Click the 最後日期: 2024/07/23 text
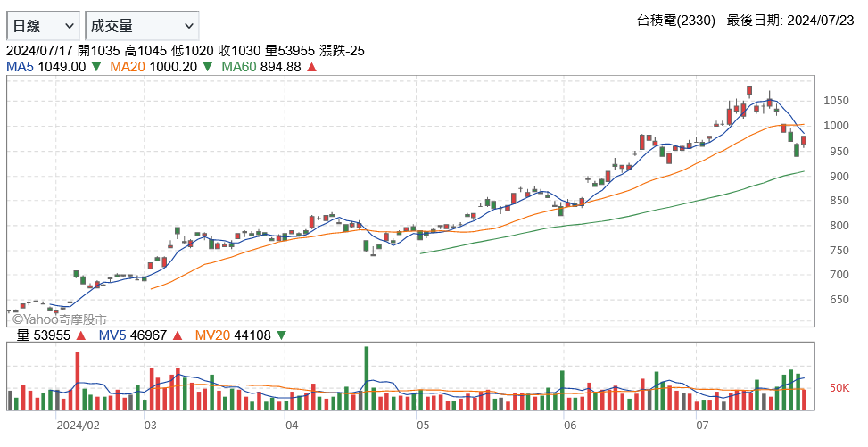 [x=790, y=21]
